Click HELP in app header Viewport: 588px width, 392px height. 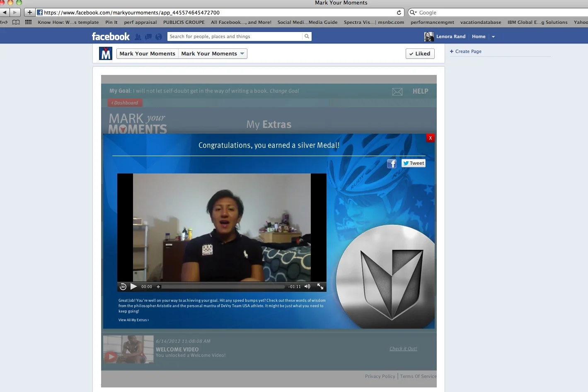click(420, 91)
